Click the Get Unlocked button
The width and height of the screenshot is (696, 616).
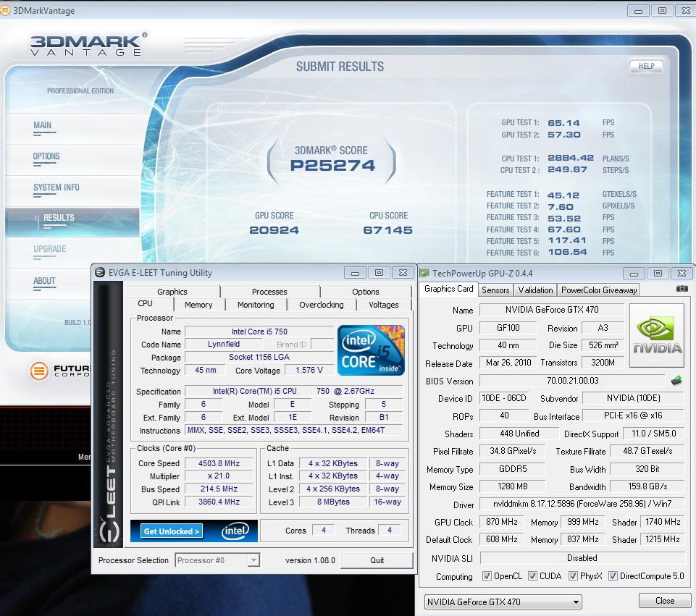[172, 531]
